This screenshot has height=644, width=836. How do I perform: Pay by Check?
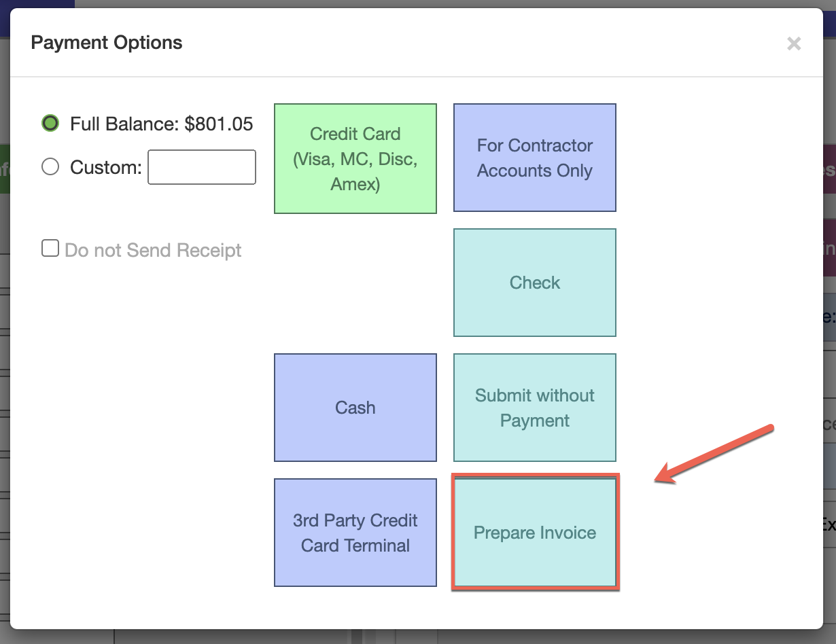(x=535, y=283)
